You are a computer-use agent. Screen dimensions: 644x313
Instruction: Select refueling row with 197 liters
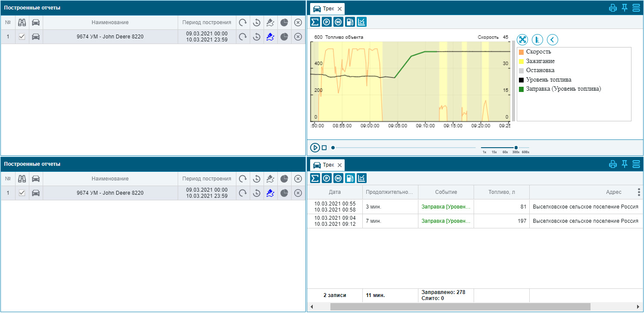[475, 221]
